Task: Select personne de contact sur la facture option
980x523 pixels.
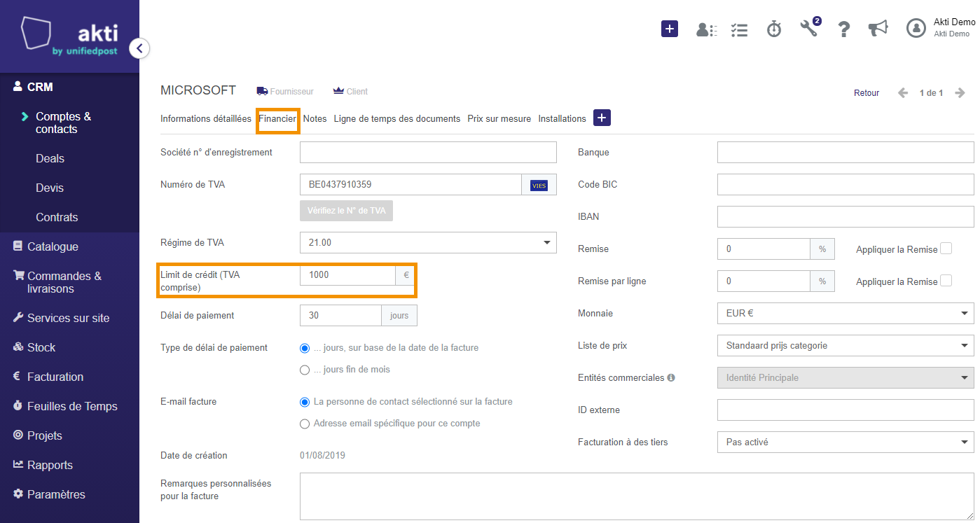Action: click(x=305, y=403)
